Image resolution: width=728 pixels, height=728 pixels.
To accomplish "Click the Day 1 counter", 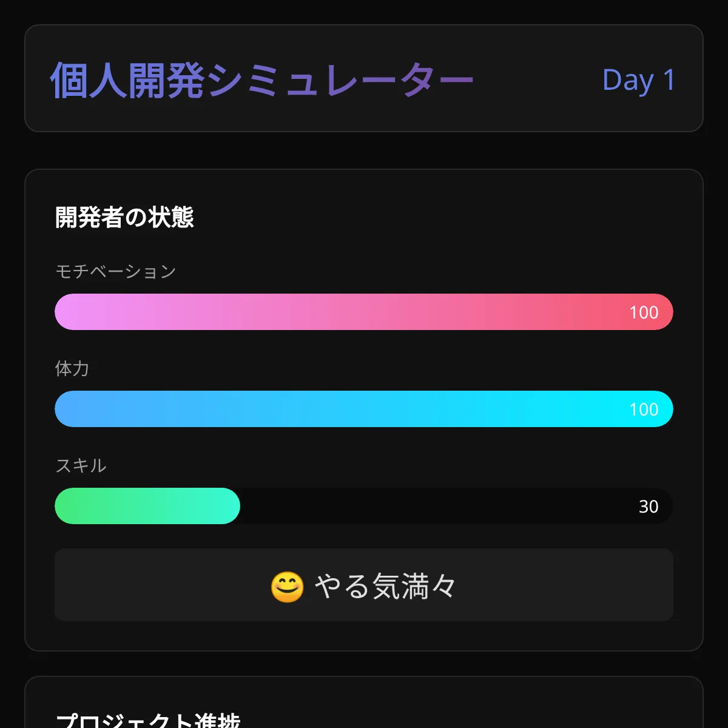I will click(638, 79).
